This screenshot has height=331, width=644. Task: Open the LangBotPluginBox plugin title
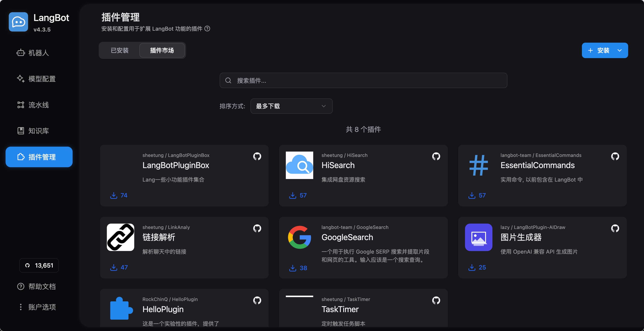pos(176,165)
